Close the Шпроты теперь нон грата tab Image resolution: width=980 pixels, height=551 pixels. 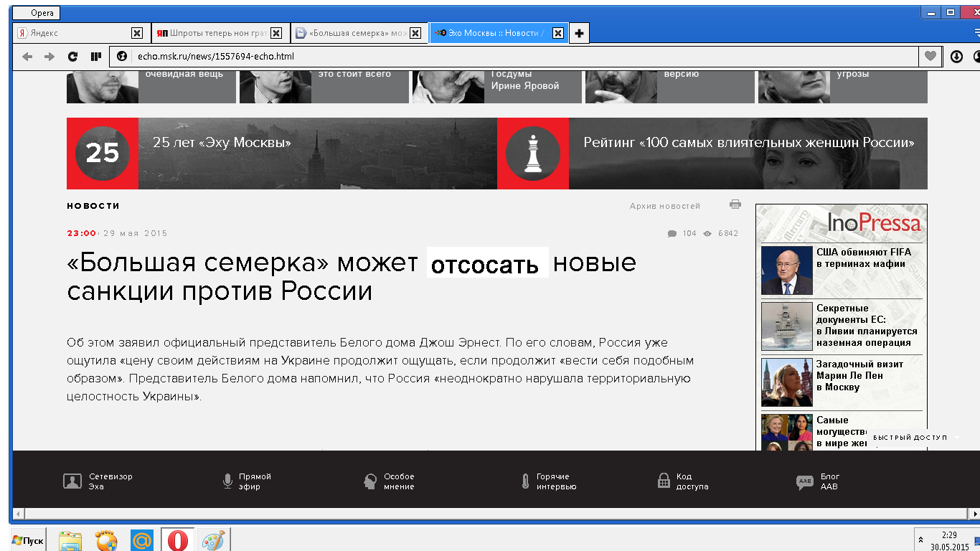coord(276,33)
